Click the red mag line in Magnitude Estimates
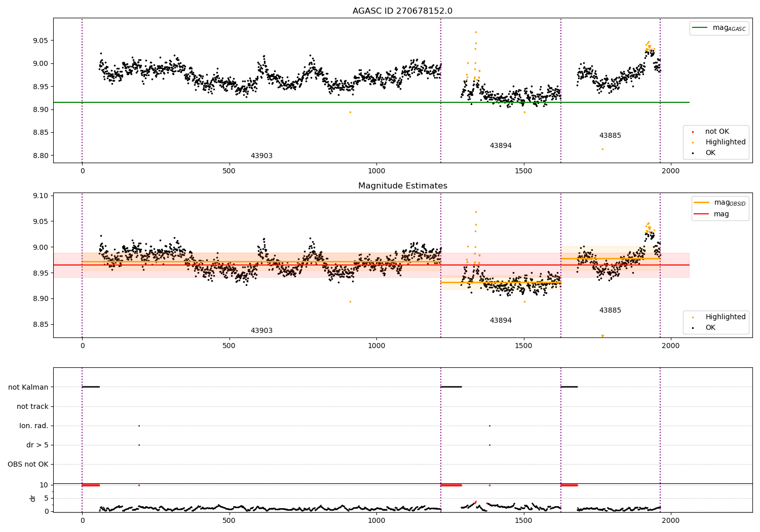 point(371,265)
